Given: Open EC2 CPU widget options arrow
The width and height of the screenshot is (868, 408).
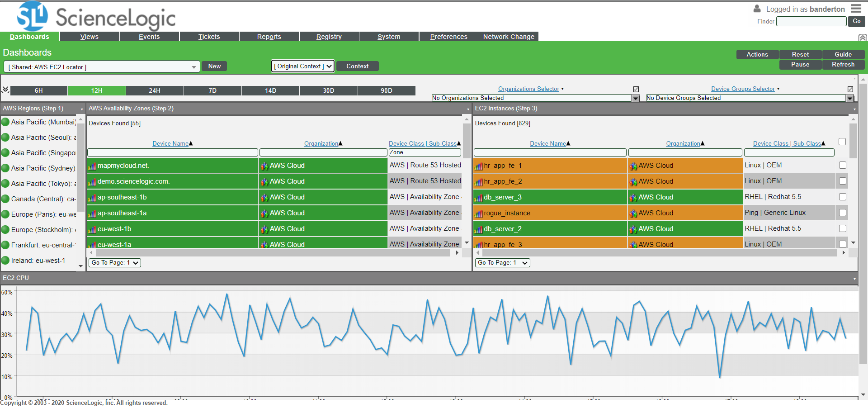Looking at the screenshot, I should click(x=854, y=279).
